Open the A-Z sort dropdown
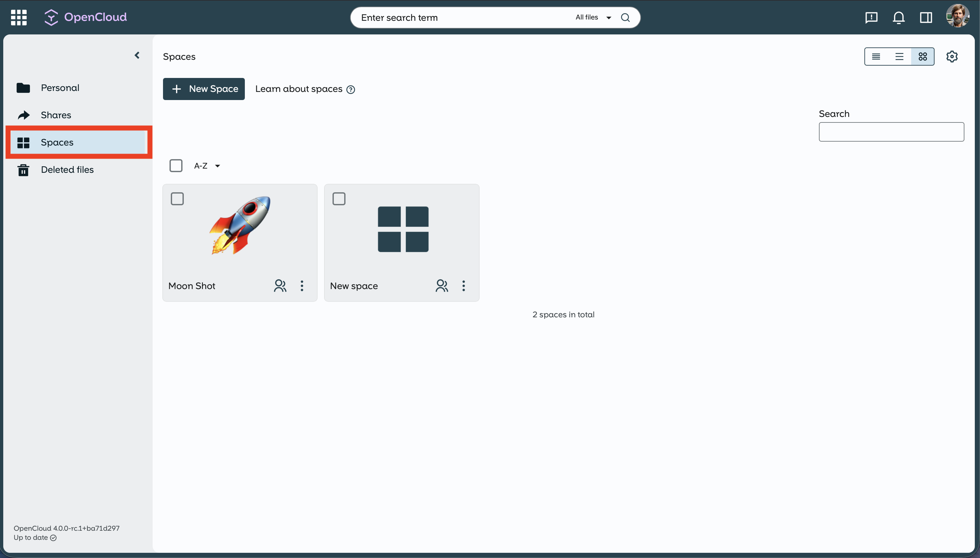The image size is (980, 558). click(x=207, y=165)
